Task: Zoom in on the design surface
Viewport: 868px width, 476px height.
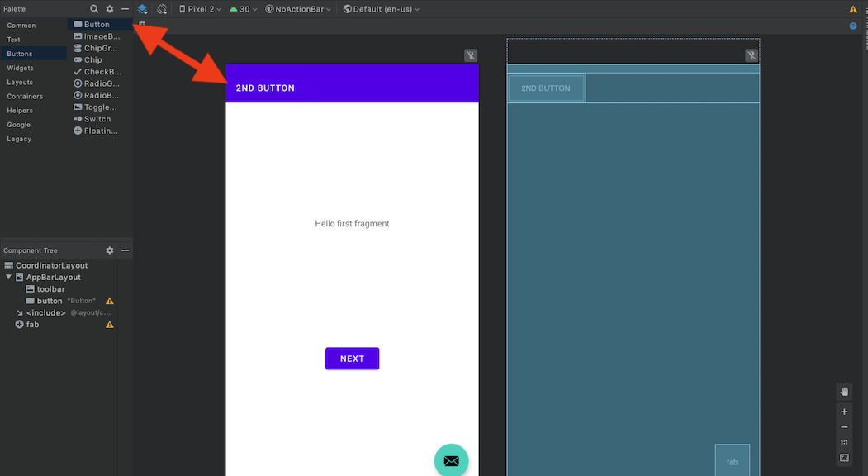Action: (844, 412)
